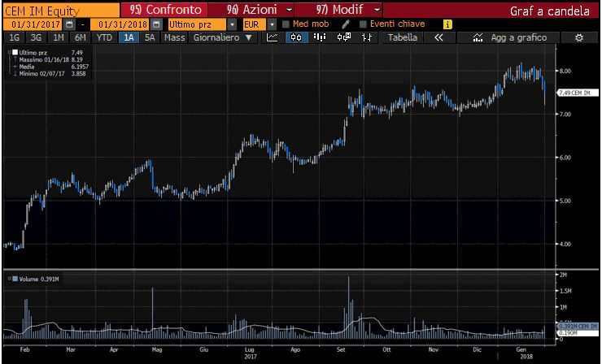Select the Mass time range
Screen dimensions: 602x364
click(x=174, y=37)
